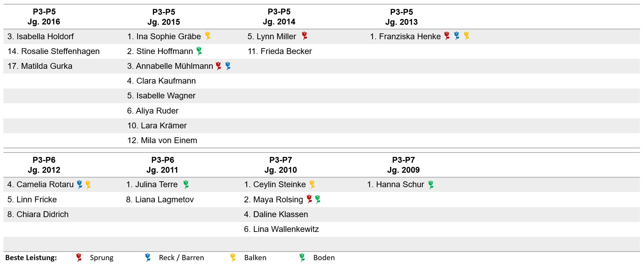Click the Beste Leistung legend label
The image size is (644, 267).
31,258
